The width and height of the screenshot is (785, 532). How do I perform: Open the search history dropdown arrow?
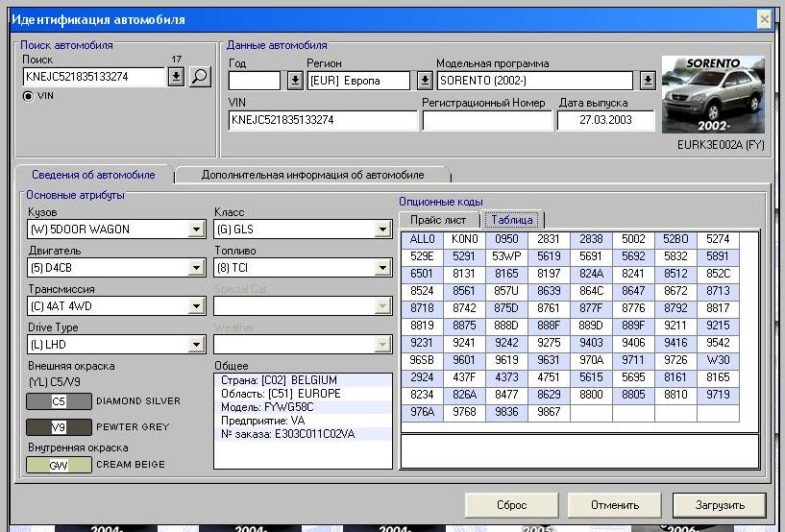coord(176,77)
